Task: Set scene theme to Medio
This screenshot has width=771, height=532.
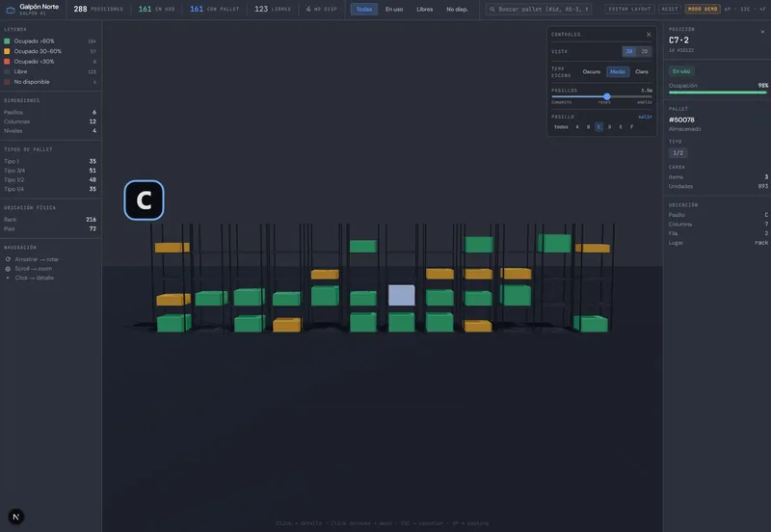Action: (x=618, y=71)
